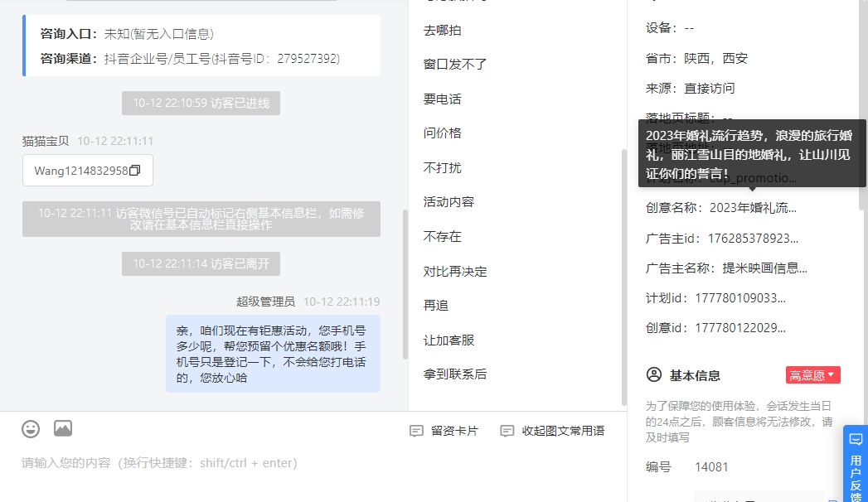Click the 创意名称 value 2023年婚礼流...
Image resolution: width=868 pixels, height=502 pixels.
pyautogui.click(x=753, y=208)
